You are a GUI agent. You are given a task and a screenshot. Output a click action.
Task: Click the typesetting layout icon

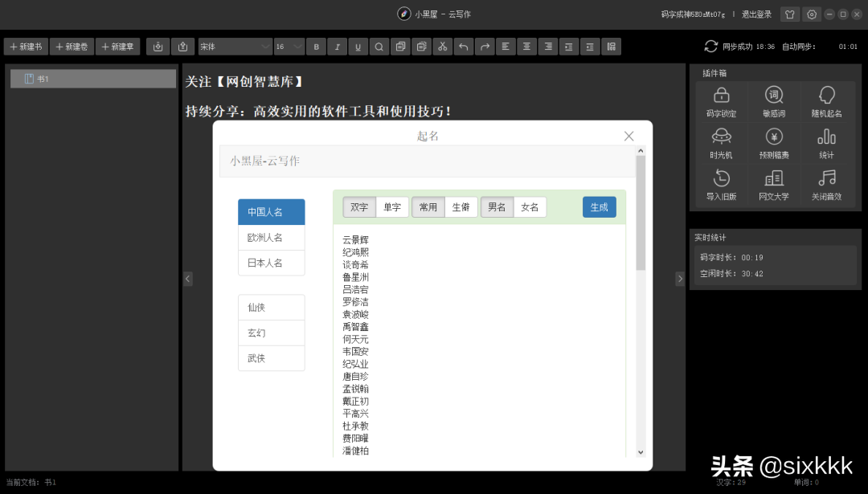coord(611,47)
